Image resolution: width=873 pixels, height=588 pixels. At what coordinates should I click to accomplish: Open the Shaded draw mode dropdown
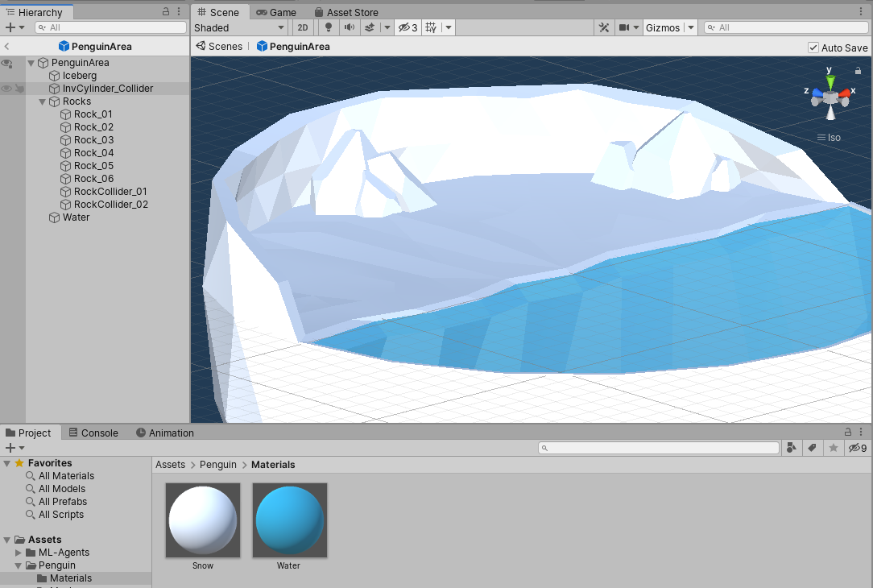(239, 27)
